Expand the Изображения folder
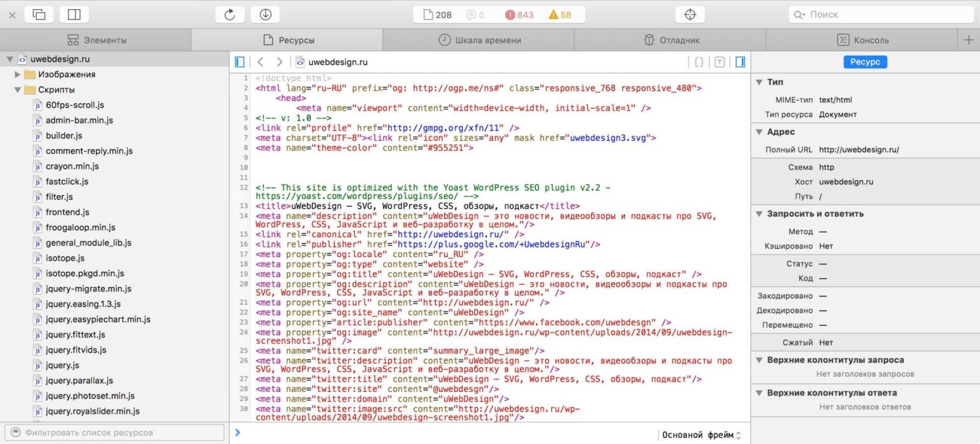 (18, 75)
